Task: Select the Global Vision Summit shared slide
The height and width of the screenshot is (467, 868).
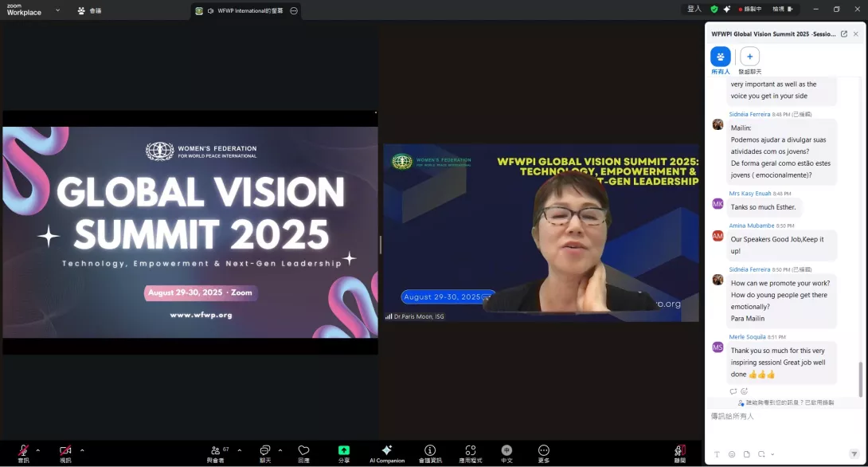Action: [x=190, y=232]
